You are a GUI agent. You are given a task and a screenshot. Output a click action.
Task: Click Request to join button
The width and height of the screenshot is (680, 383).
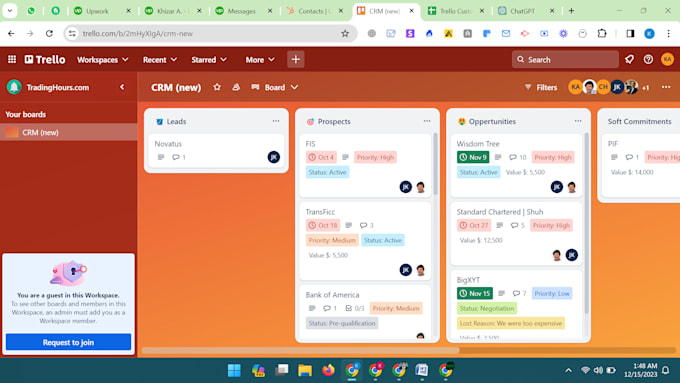pyautogui.click(x=69, y=342)
